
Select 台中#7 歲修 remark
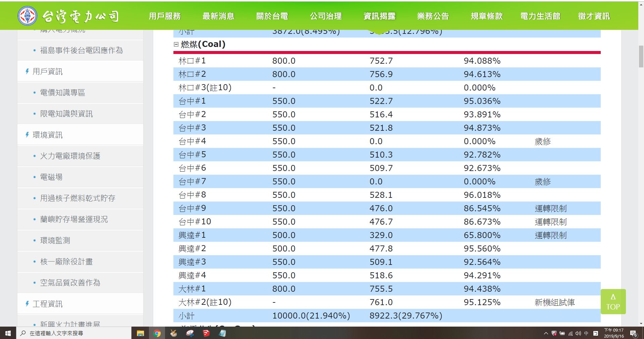pyautogui.click(x=543, y=181)
